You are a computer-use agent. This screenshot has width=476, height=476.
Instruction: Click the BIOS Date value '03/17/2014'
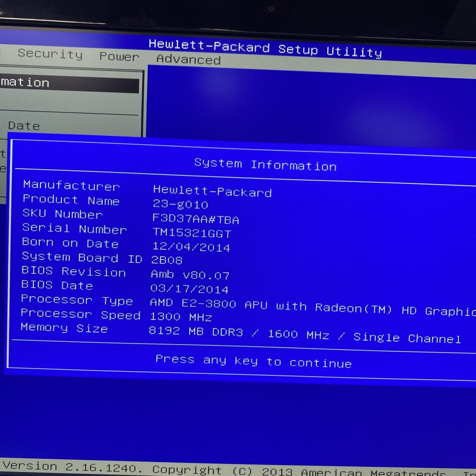(x=190, y=288)
